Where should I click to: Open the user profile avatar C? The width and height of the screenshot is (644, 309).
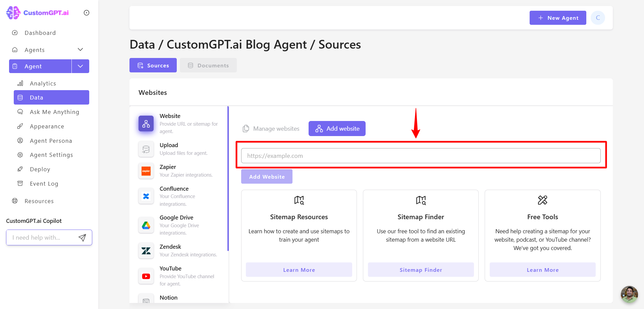[x=598, y=18]
